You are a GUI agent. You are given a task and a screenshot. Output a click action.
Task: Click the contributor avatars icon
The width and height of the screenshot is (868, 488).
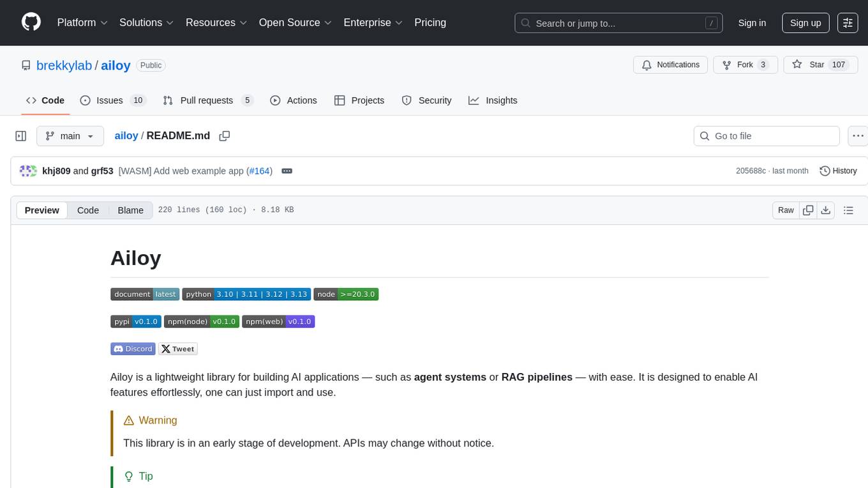(x=28, y=171)
